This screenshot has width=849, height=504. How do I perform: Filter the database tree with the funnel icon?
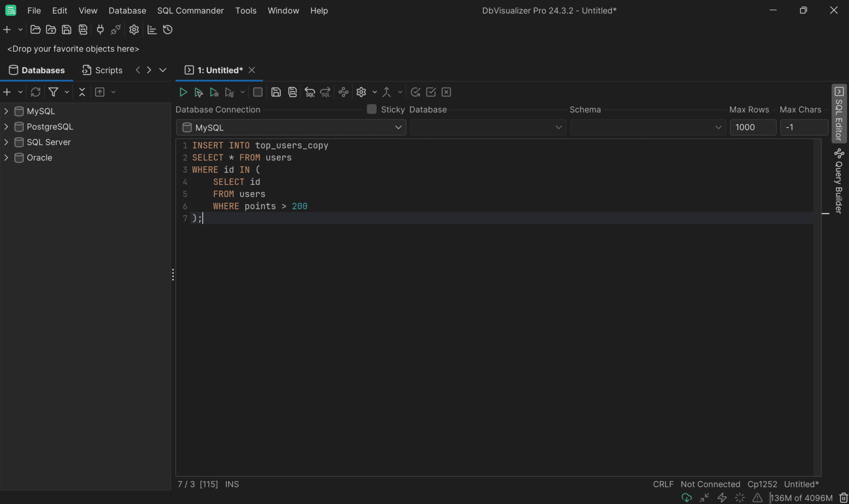[x=54, y=92]
